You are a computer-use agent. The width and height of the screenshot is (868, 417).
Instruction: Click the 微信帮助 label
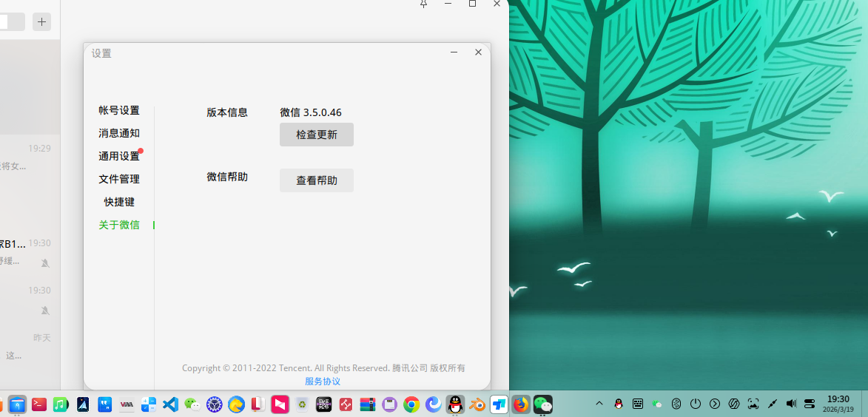tap(227, 177)
